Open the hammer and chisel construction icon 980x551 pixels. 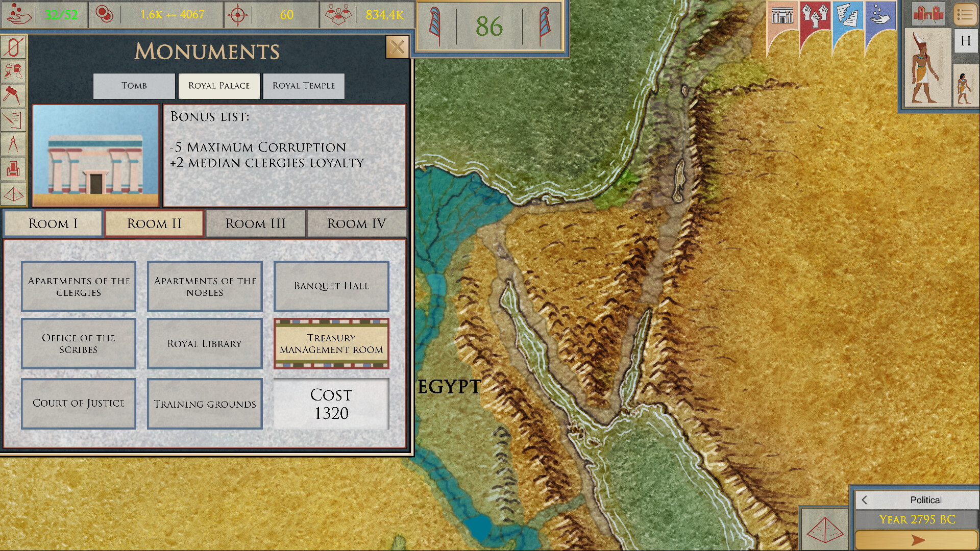click(x=13, y=95)
